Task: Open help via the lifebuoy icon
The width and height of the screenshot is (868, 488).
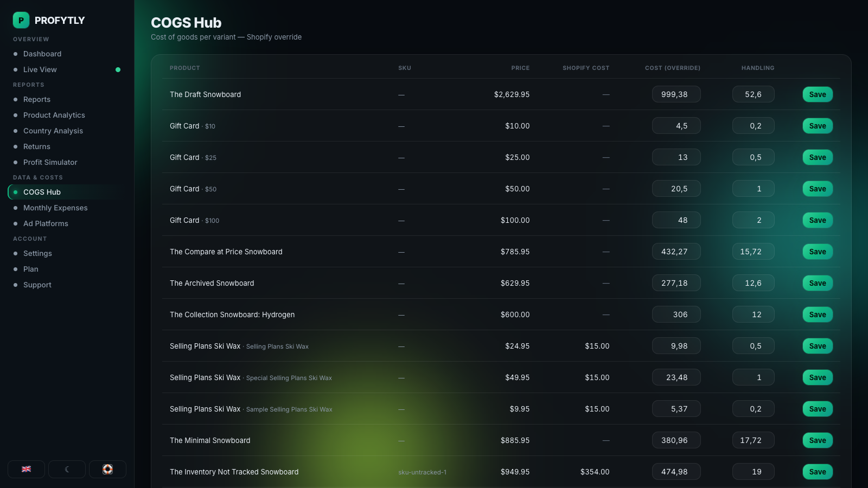Action: [x=107, y=469]
